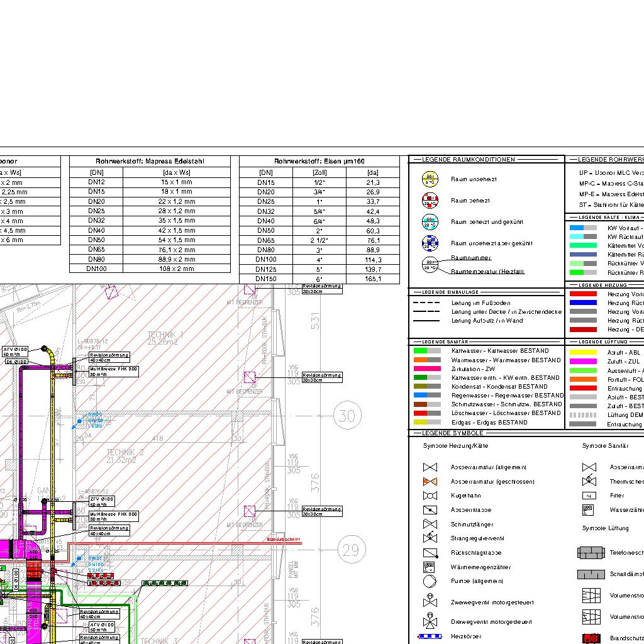The image size is (644, 644).
Task: Click the Pumpe (allgemein) circle symbol
Action: [x=430, y=581]
